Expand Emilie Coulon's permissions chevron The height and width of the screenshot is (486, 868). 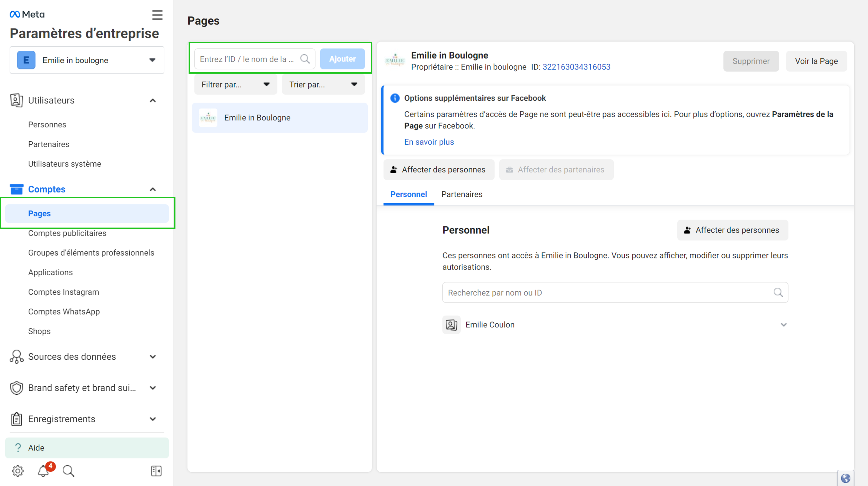coord(783,325)
